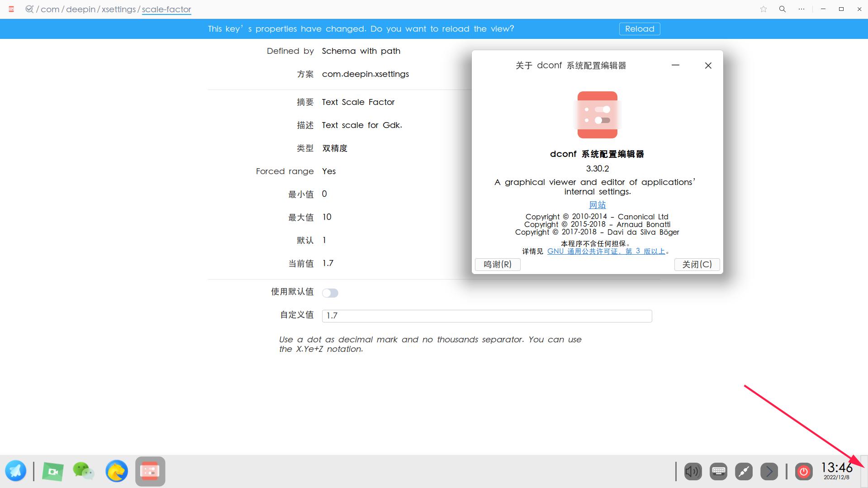Open the screen recorder from the taskbar
868x488 pixels.
pos(52,471)
